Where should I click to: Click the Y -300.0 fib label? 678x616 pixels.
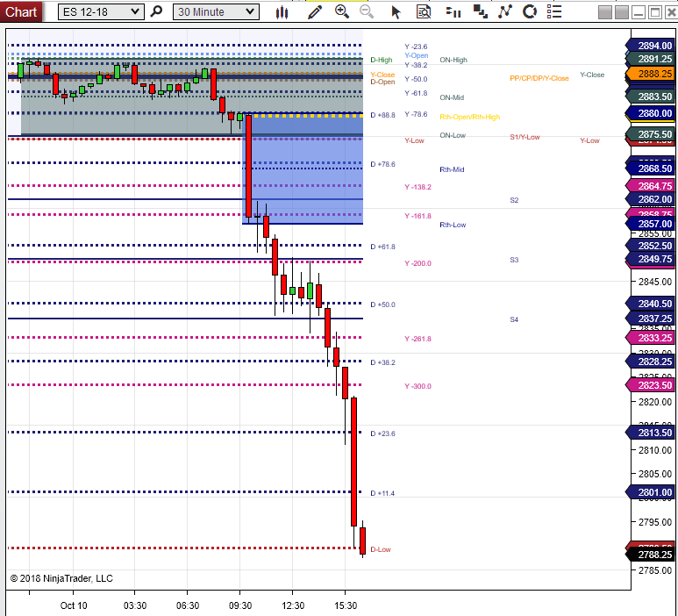tap(418, 386)
